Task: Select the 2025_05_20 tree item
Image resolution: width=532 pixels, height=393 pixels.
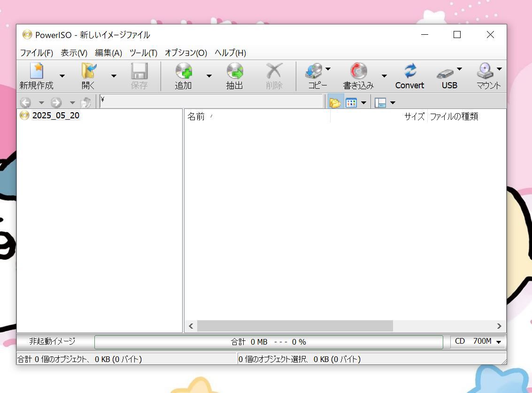Action: click(x=56, y=116)
